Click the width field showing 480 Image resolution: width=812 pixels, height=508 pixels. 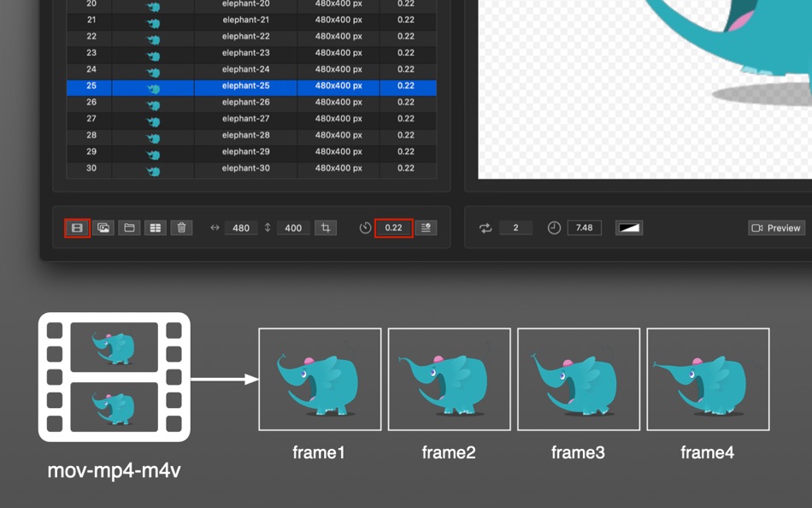(241, 228)
